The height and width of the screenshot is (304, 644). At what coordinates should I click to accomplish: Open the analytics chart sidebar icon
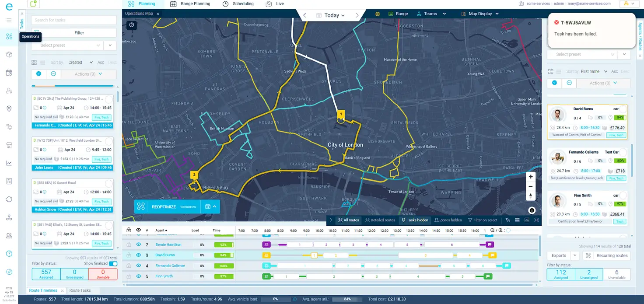(9, 163)
